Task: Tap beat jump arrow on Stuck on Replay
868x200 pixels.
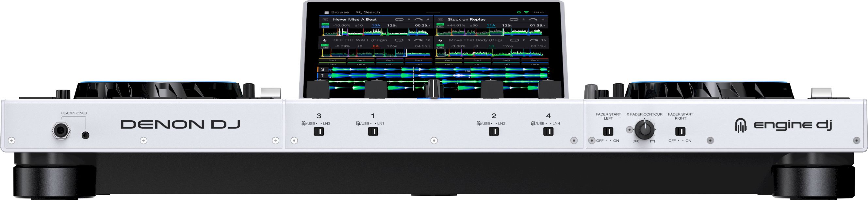Action: 533,19
